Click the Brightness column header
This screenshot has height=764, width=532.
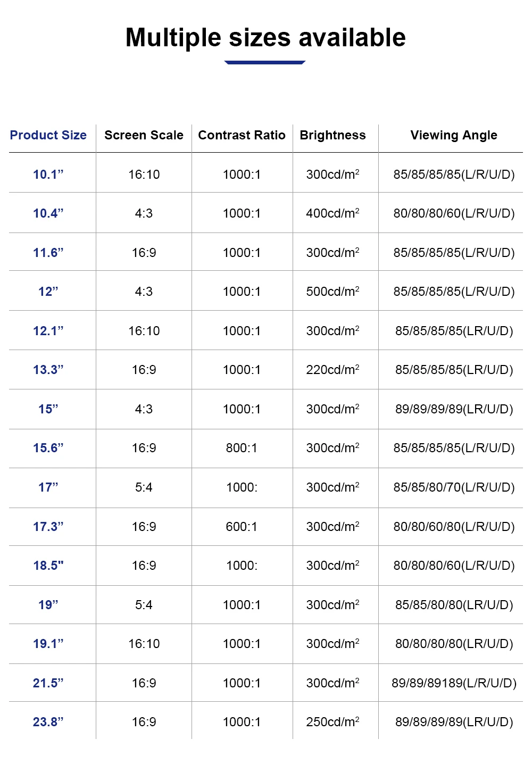pyautogui.click(x=332, y=135)
